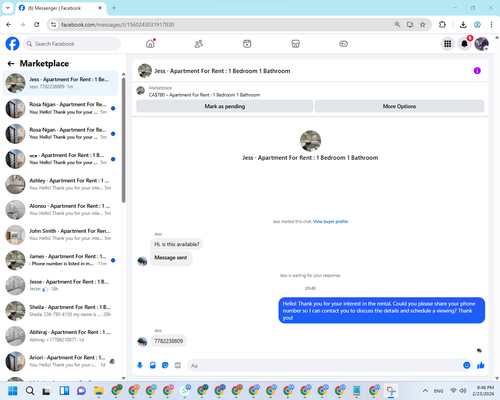Bookmark this page with the star icon
Screen dimensions: 500x400
pos(423,25)
